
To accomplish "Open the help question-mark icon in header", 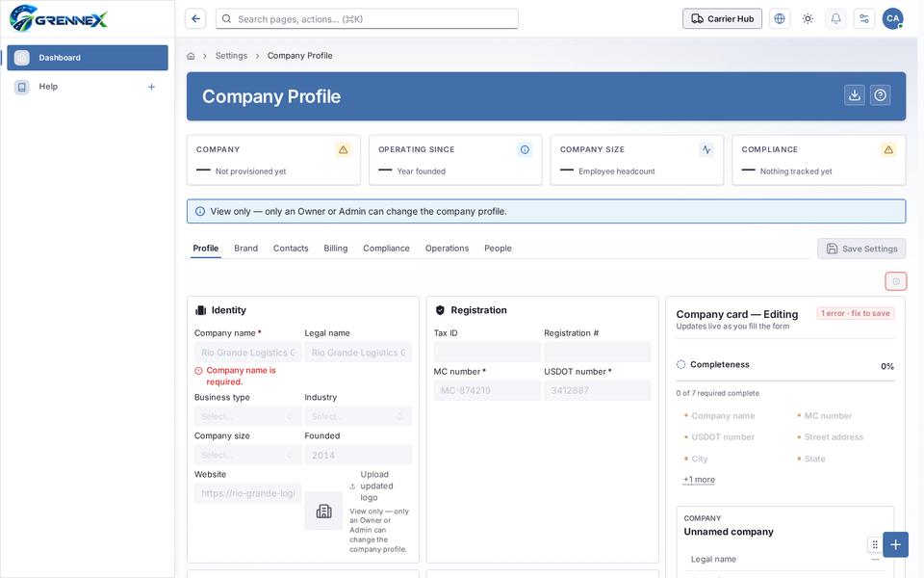I will (881, 95).
